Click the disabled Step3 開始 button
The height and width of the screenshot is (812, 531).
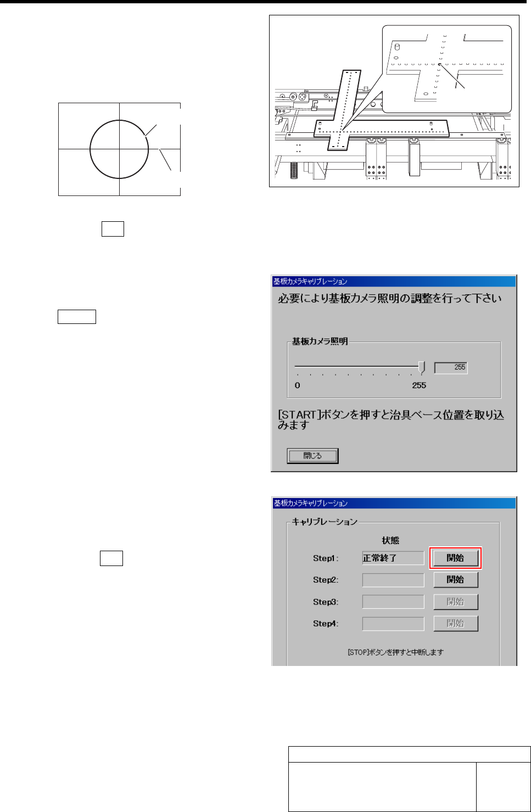click(x=456, y=602)
